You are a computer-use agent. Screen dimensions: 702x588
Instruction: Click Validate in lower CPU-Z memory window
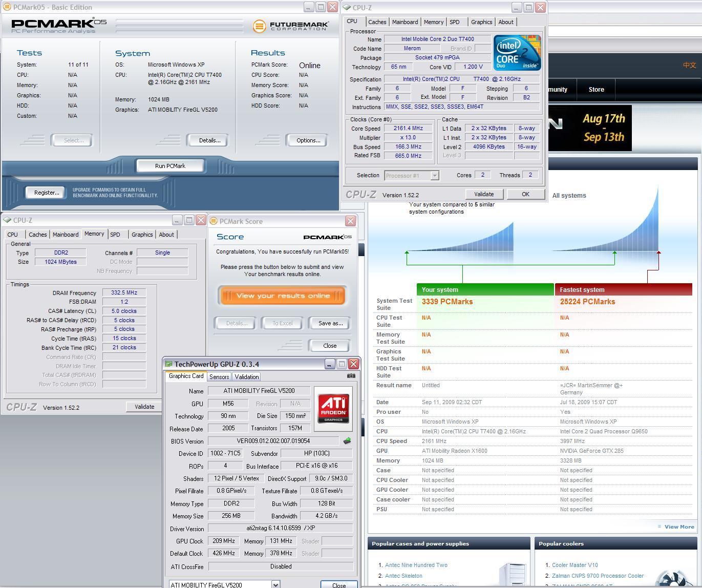tap(144, 407)
